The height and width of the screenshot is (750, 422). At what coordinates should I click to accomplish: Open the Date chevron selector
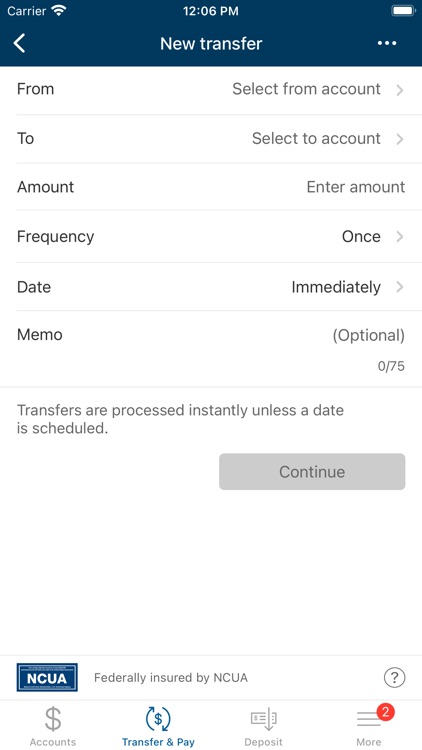400,287
